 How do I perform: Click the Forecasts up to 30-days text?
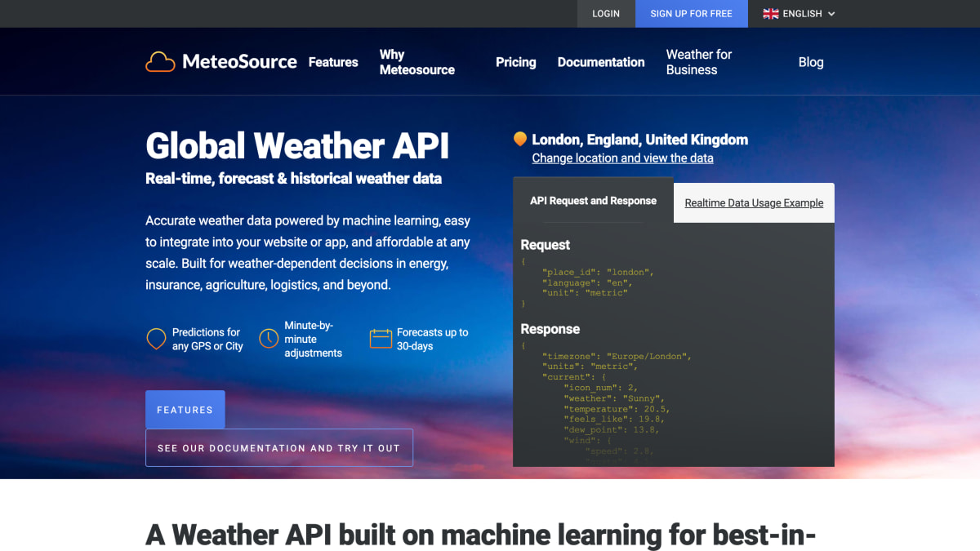[433, 339]
